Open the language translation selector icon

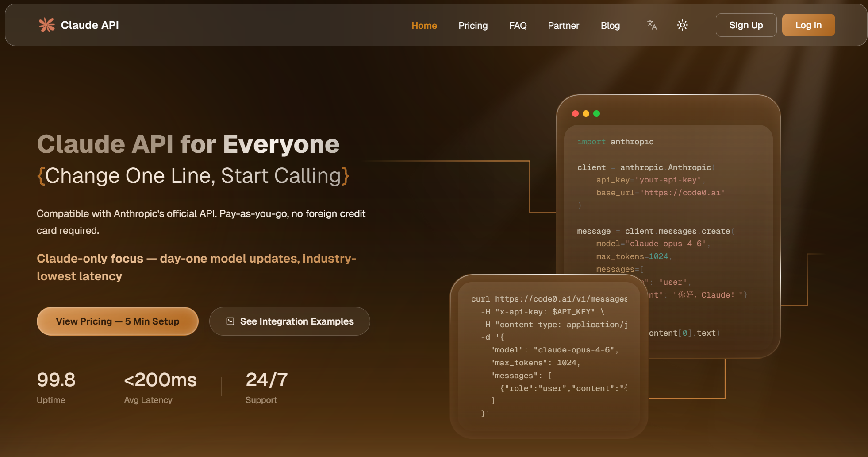tap(652, 25)
